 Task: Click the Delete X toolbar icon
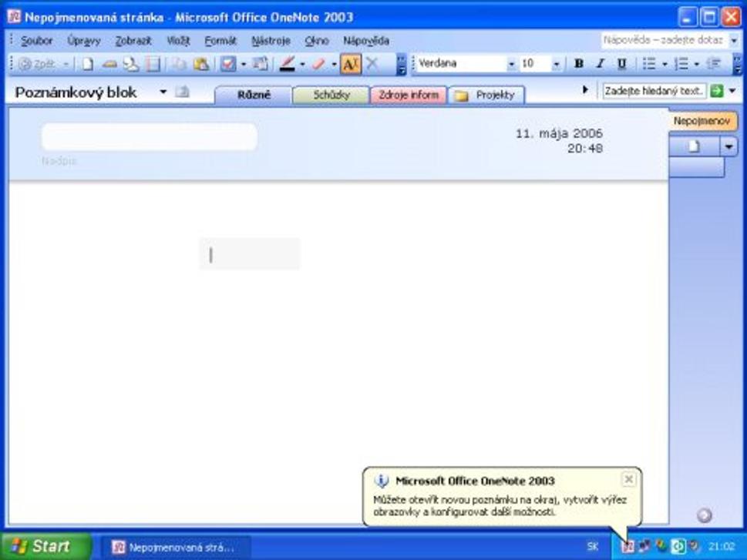click(x=372, y=64)
